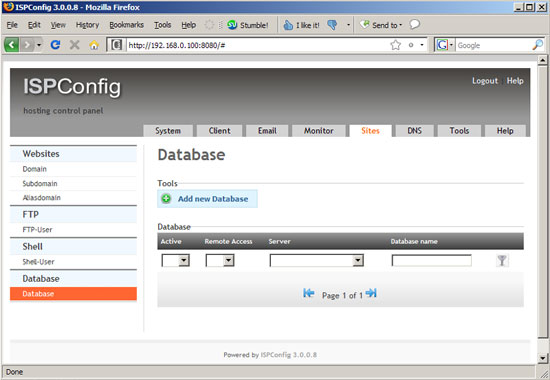Reload the page with the blue refresh icon
Screen dimensions: 550x380
pos(55,45)
